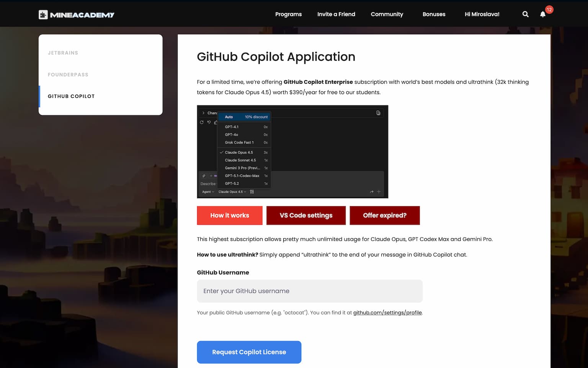The width and height of the screenshot is (588, 368).
Task: Open the notifications bell icon
Action: point(542,15)
